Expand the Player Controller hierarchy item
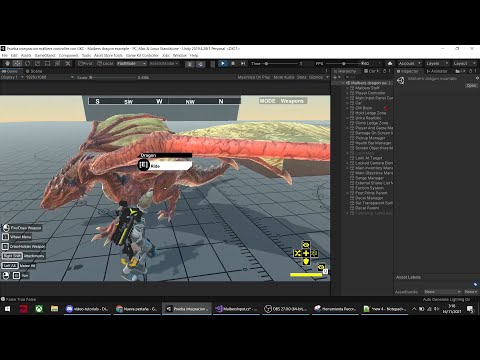Viewport: 480px width, 360px height. tap(347, 93)
